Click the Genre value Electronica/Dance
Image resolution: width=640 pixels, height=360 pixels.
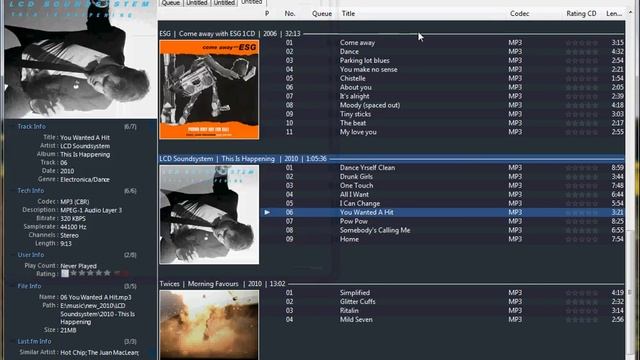click(85, 179)
